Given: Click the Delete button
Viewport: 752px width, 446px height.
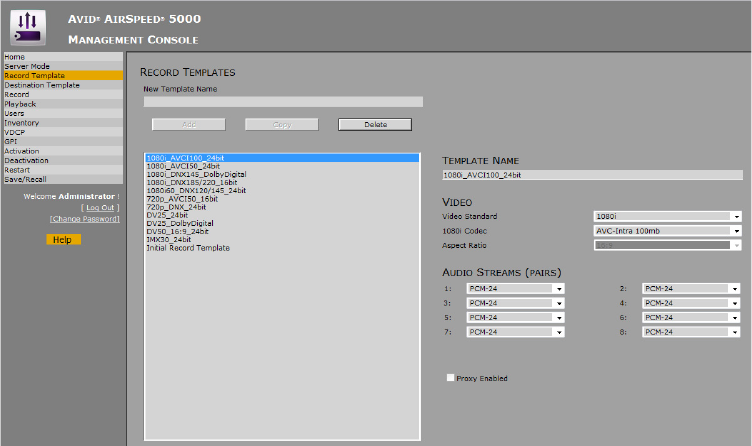Looking at the screenshot, I should point(375,125).
